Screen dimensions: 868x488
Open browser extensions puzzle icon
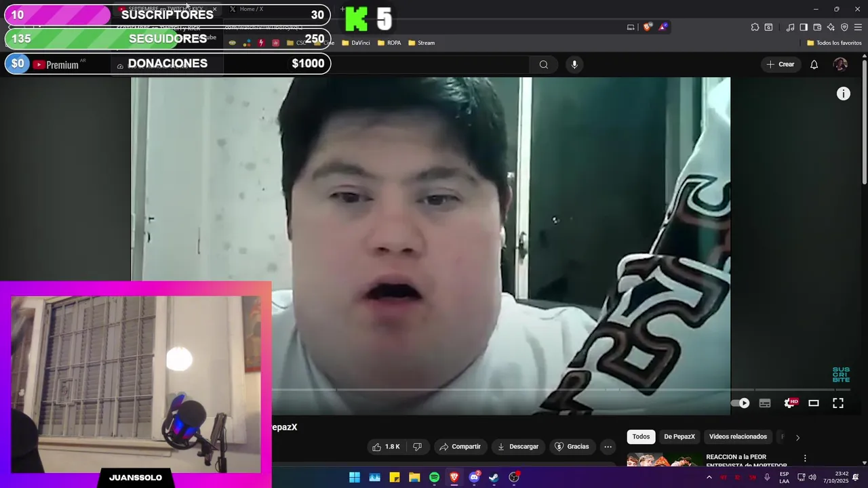[755, 27]
